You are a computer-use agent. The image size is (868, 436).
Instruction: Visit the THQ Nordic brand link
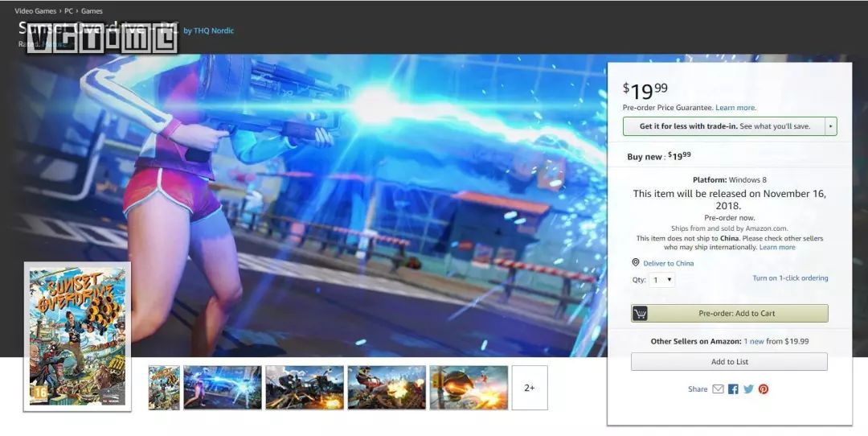213,31
